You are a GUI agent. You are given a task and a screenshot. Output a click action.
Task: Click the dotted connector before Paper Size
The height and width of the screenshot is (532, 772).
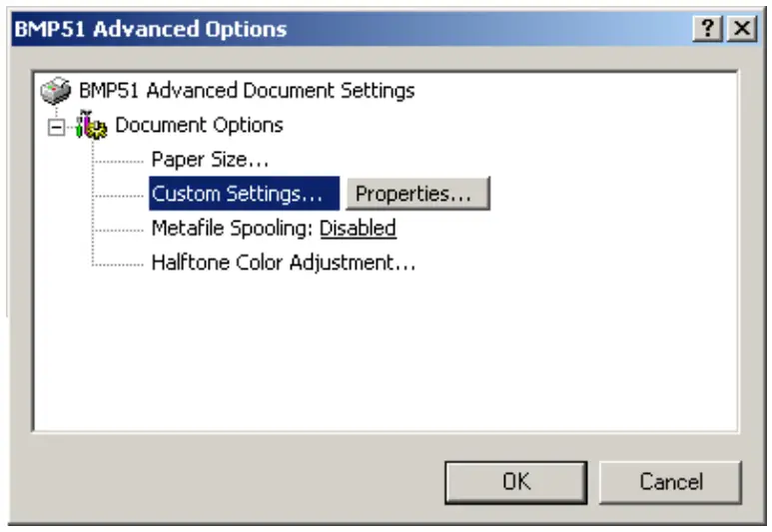(120, 160)
